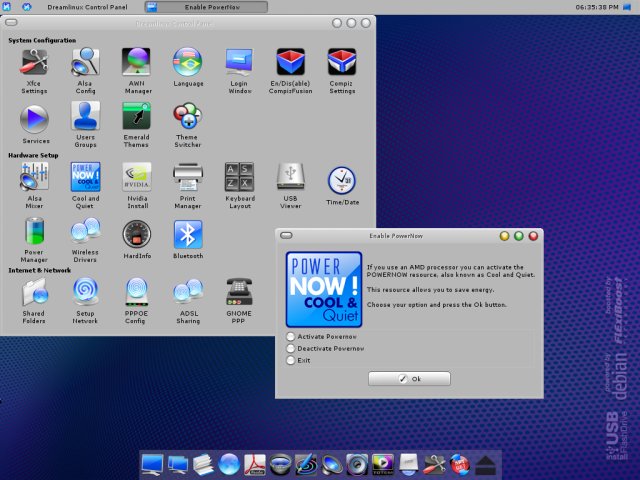Switch to Dreamlinux Control Panel in taskbar

(87, 7)
